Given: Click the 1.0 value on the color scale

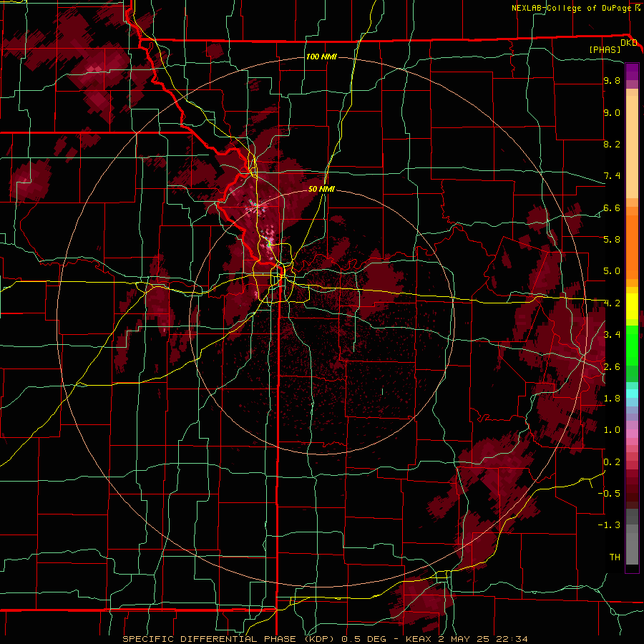Looking at the screenshot, I should point(612,429).
